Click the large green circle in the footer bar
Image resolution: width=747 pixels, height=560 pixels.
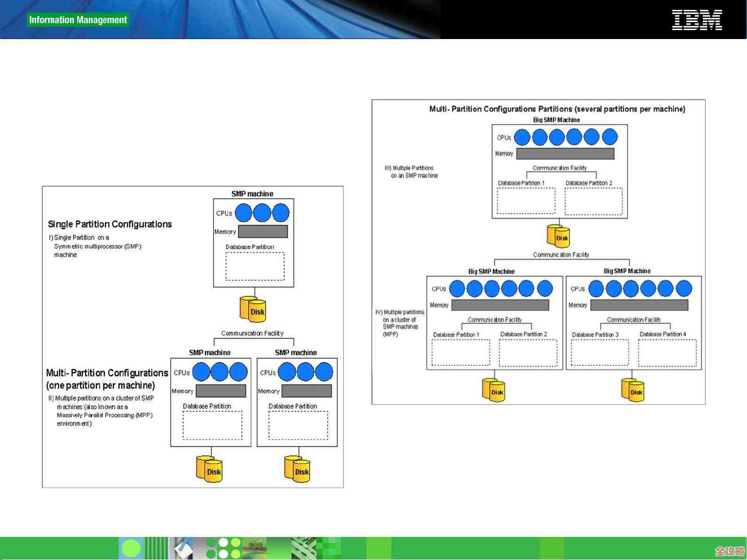131,548
